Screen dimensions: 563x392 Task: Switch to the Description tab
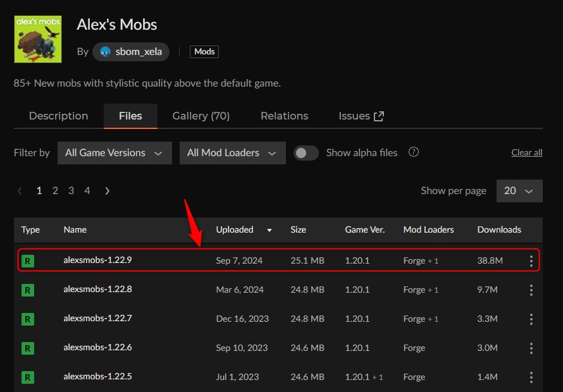click(x=58, y=116)
